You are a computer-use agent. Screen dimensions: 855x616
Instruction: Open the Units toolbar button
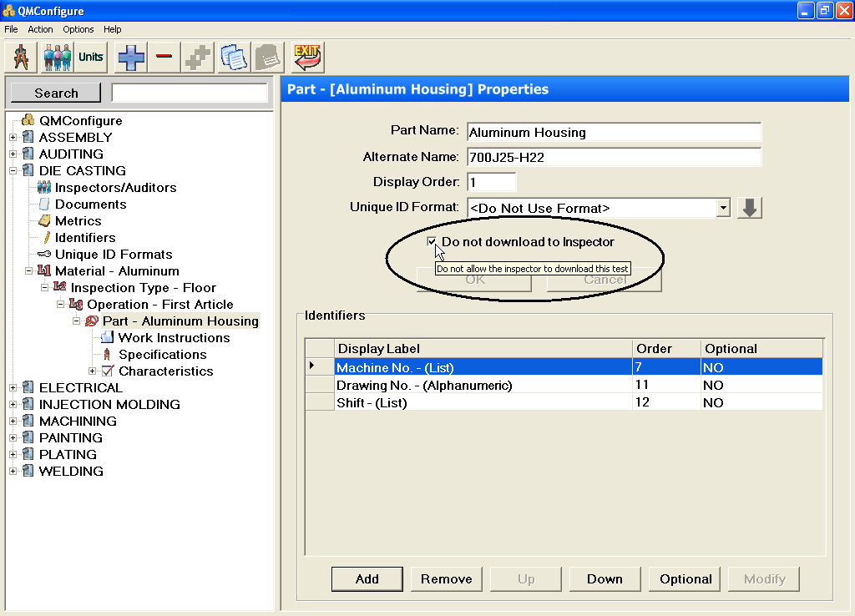click(x=90, y=58)
